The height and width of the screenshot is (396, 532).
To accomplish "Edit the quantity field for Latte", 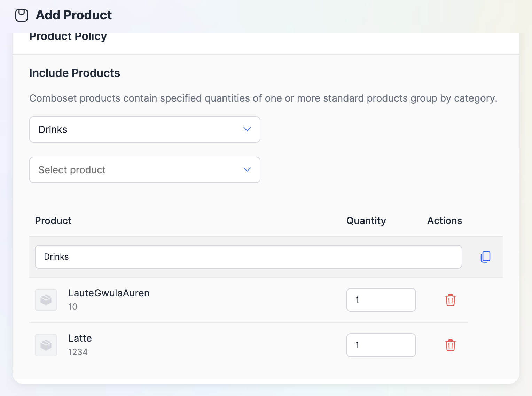I will click(x=381, y=345).
